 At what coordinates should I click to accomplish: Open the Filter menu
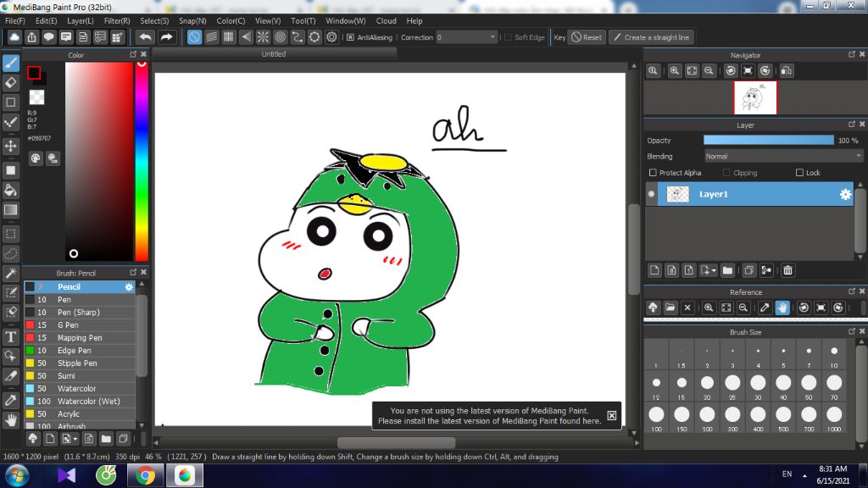click(x=117, y=20)
